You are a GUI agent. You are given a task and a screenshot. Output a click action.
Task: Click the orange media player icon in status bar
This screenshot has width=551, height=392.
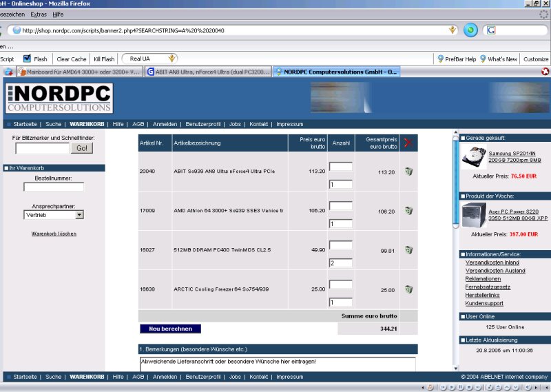430,387
